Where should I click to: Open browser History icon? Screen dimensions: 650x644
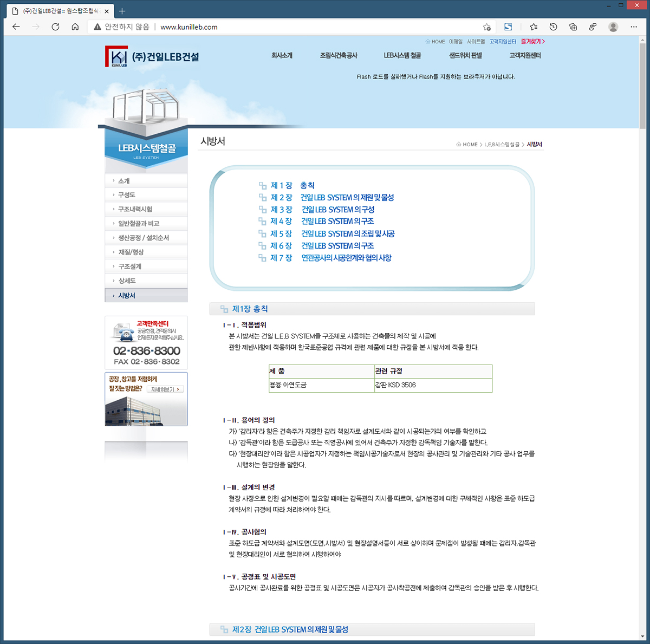(553, 27)
